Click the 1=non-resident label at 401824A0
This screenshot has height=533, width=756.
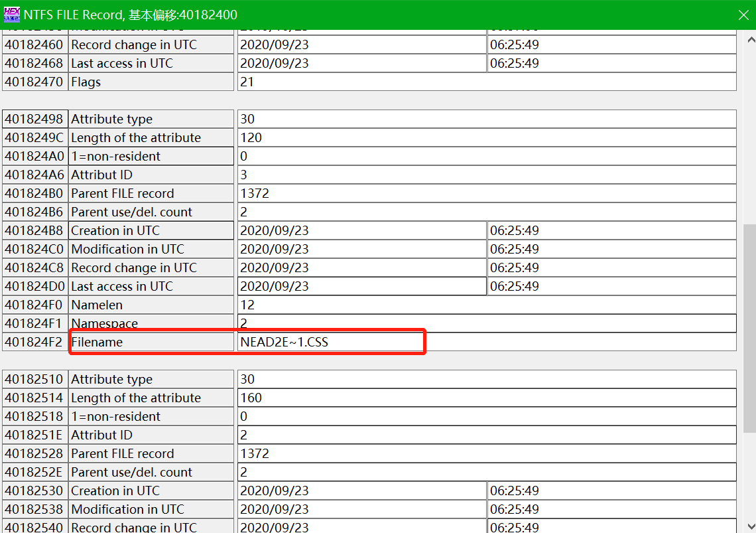[x=151, y=157]
